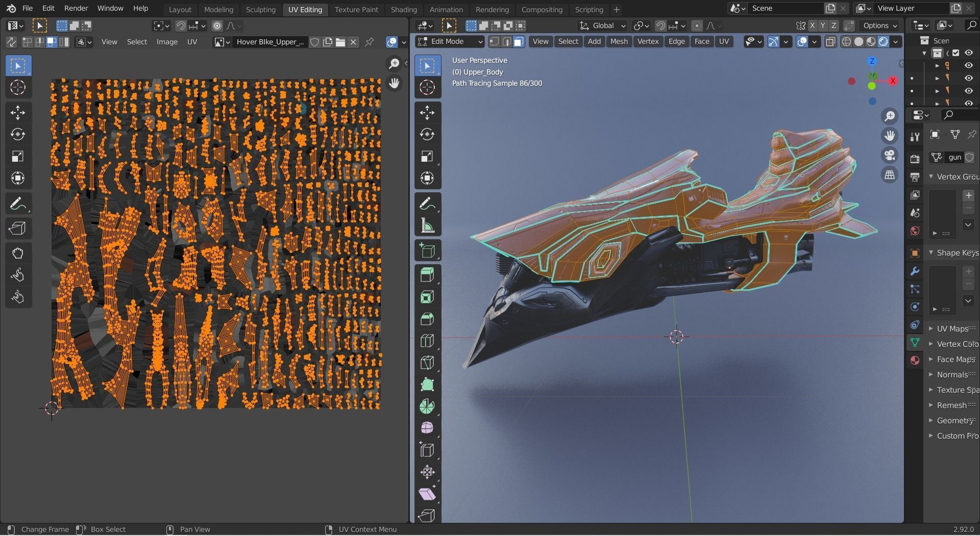Open the Modifier properties wrench tab
This screenshot has height=536, width=980.
click(x=915, y=271)
